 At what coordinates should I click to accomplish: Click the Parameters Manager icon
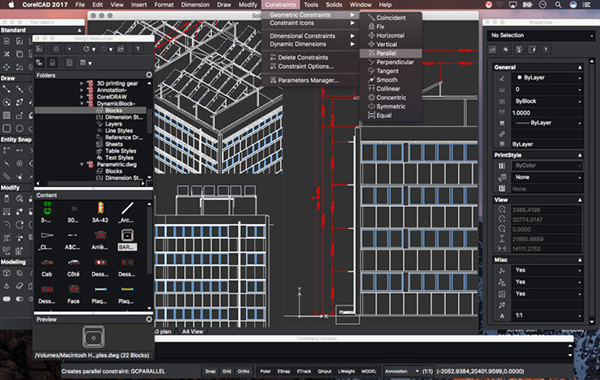click(273, 80)
